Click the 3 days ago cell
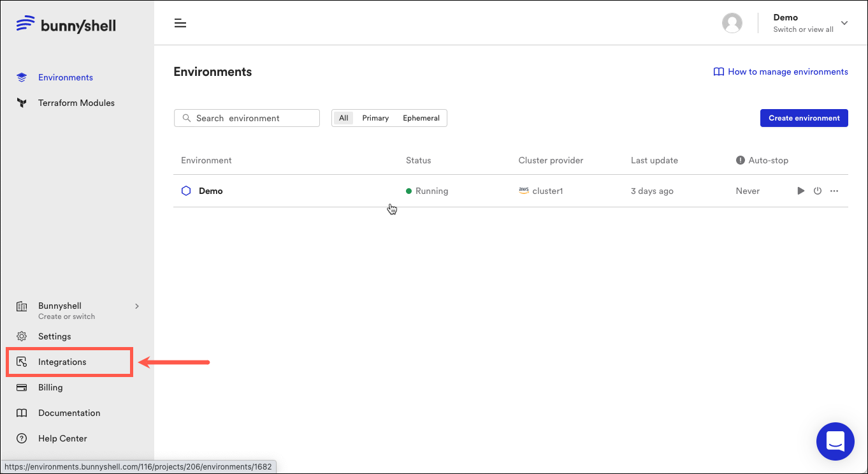868x474 pixels. (652, 191)
